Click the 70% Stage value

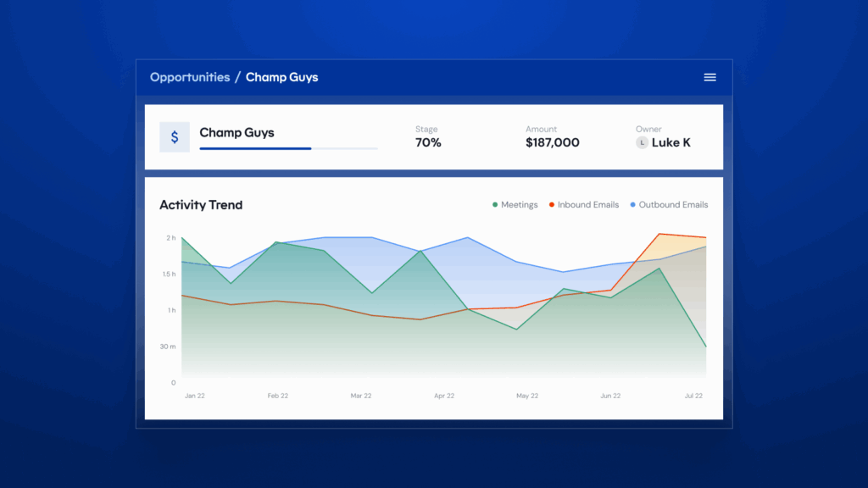(x=427, y=142)
